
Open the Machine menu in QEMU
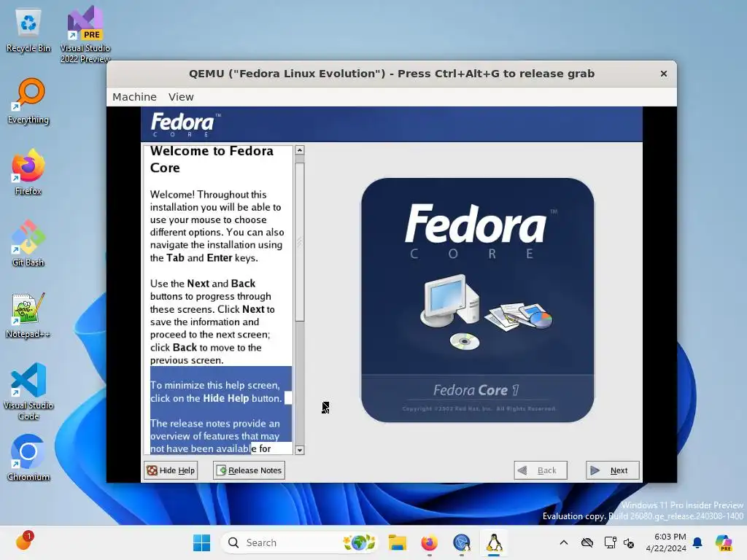[x=134, y=97]
